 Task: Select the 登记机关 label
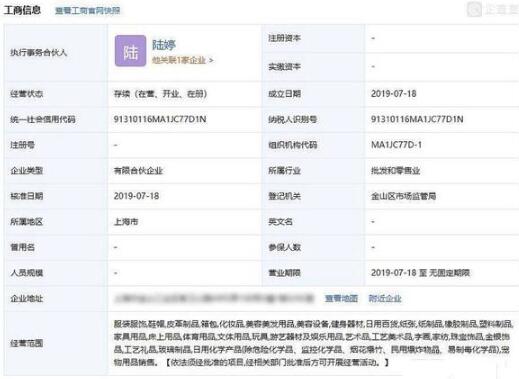(x=284, y=196)
